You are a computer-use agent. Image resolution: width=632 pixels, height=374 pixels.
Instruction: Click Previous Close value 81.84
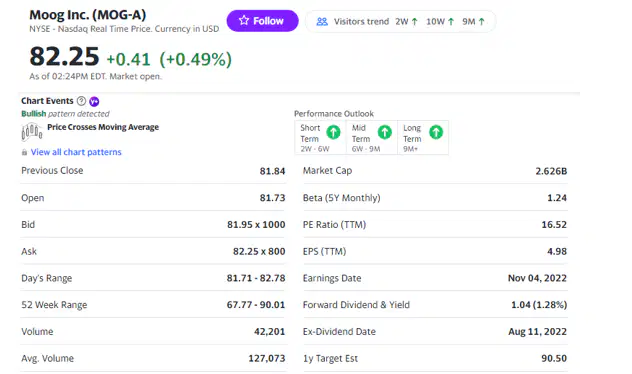point(272,171)
